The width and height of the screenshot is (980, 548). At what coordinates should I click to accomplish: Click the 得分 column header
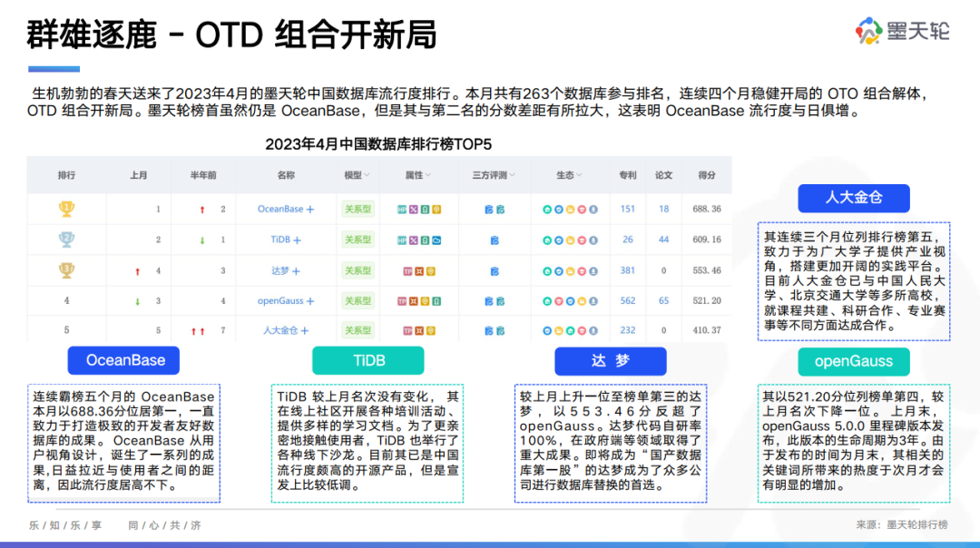tap(707, 176)
